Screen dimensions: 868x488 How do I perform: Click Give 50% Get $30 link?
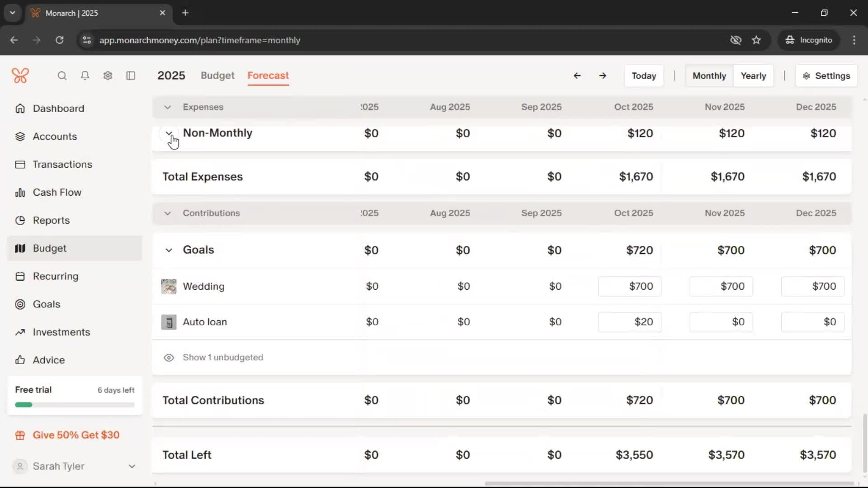[x=76, y=435]
